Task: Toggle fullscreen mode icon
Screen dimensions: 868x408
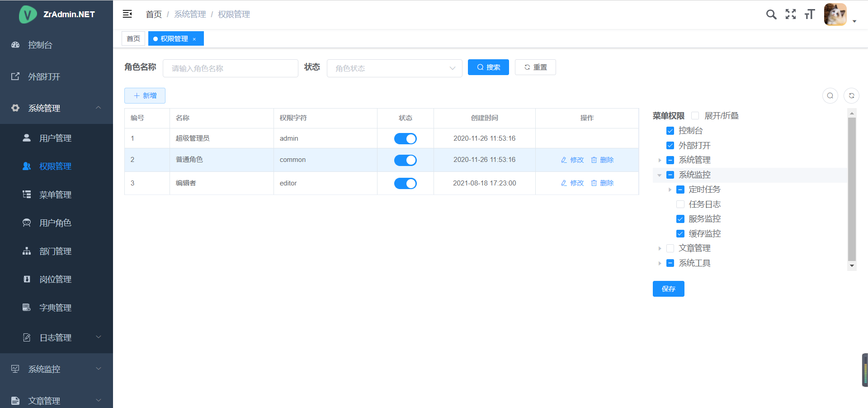Action: click(x=791, y=14)
